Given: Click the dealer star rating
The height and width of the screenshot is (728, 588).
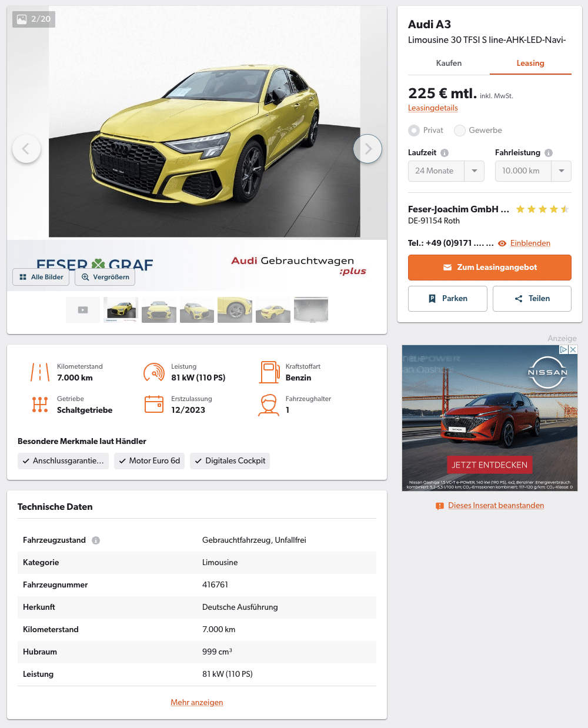Looking at the screenshot, I should [x=542, y=209].
